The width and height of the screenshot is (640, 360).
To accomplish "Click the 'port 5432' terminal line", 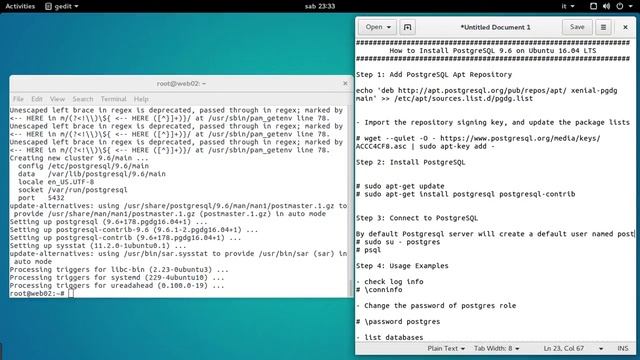I will (41, 198).
